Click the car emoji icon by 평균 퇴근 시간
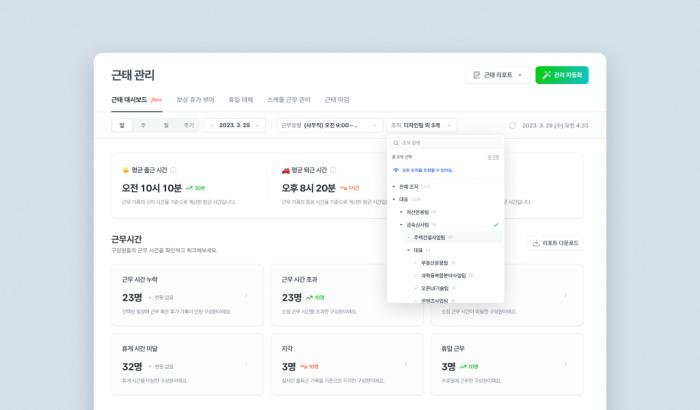The height and width of the screenshot is (410, 700). (x=286, y=170)
